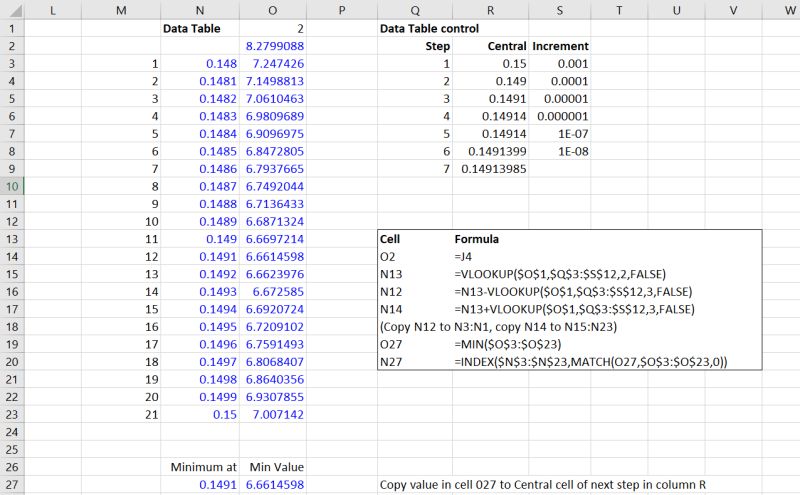Click cell with value 6.6697214
The image size is (800, 495).
click(273, 239)
